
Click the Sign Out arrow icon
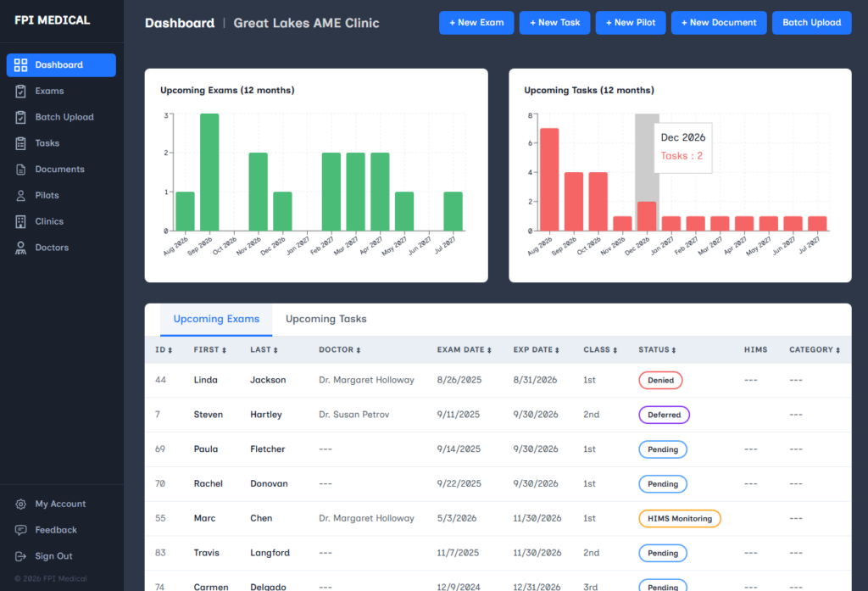20,556
